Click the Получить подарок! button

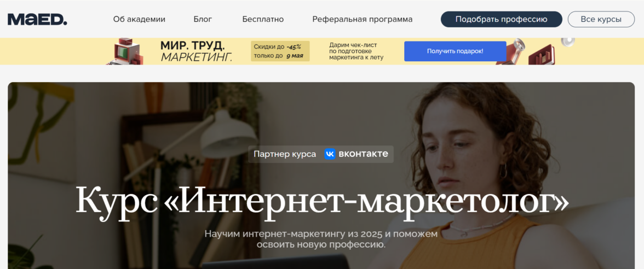[x=455, y=51]
